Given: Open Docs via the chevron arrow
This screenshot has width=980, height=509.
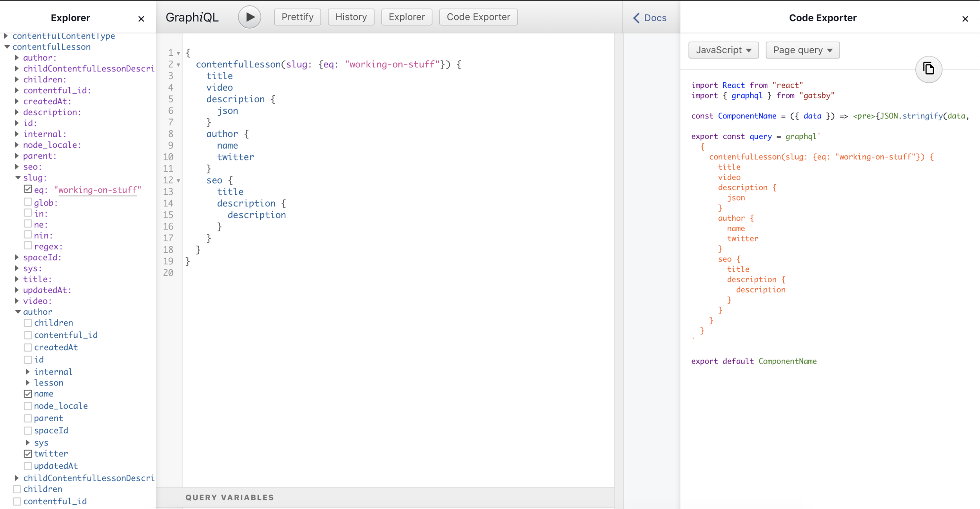Looking at the screenshot, I should tap(637, 18).
